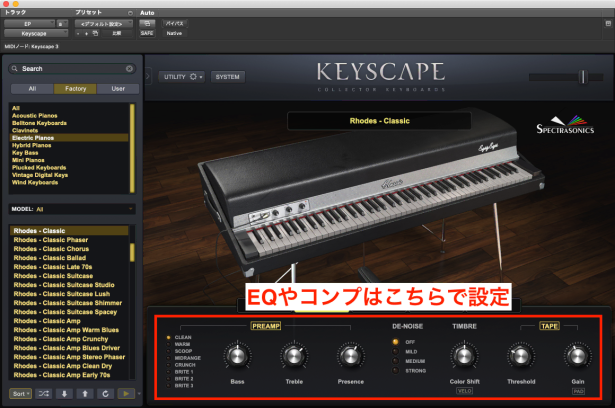
Task: Open the MODEL filter dropdown
Action: point(72,209)
